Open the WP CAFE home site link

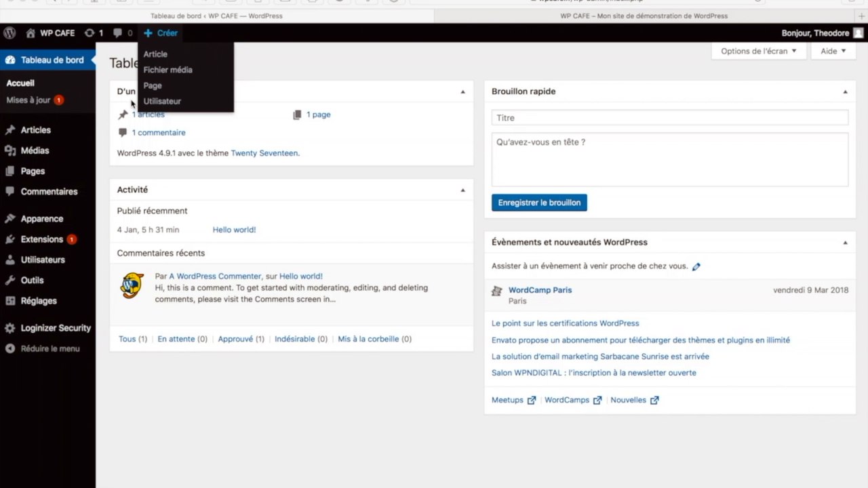pos(50,33)
